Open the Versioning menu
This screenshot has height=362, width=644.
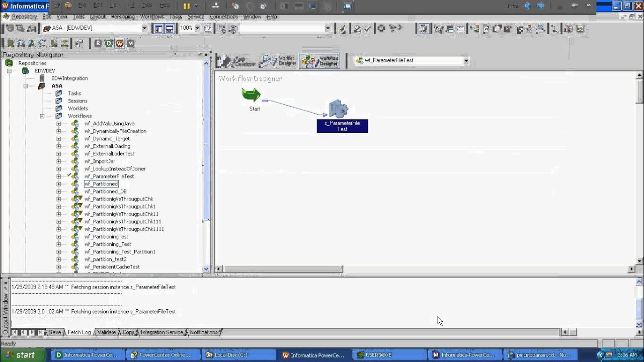123,17
